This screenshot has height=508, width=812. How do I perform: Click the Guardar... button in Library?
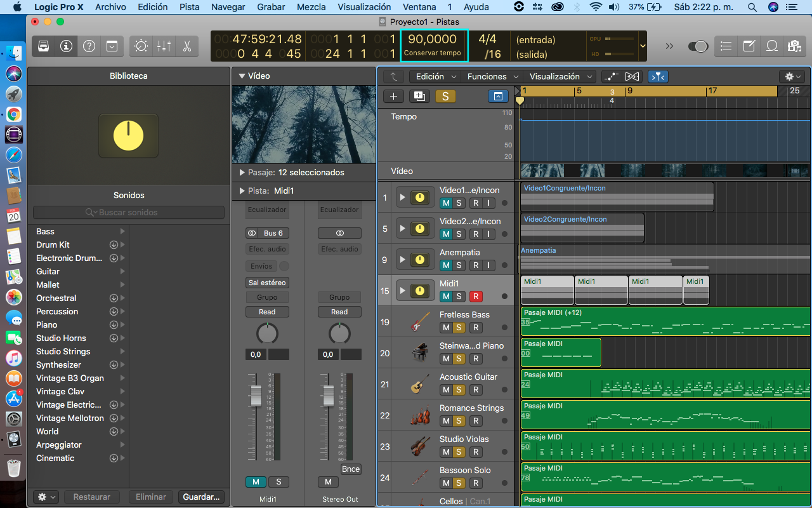coord(201,497)
